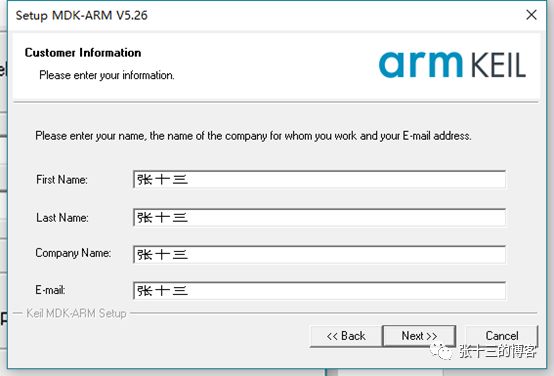Focus the First Name input field
554x376 pixels.
coord(319,180)
